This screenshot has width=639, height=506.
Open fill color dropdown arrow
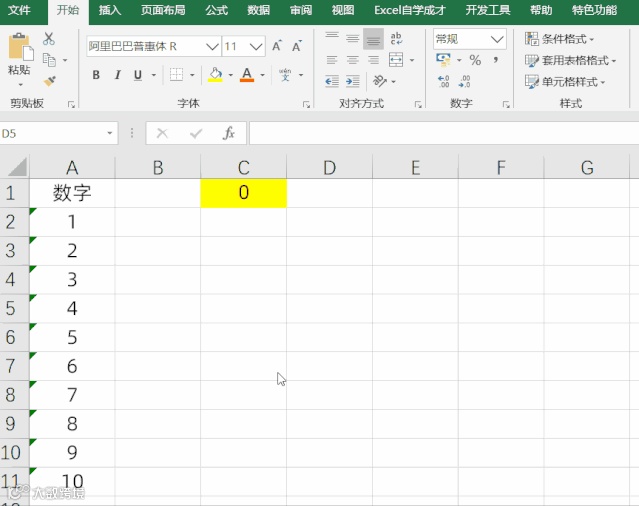[231, 75]
